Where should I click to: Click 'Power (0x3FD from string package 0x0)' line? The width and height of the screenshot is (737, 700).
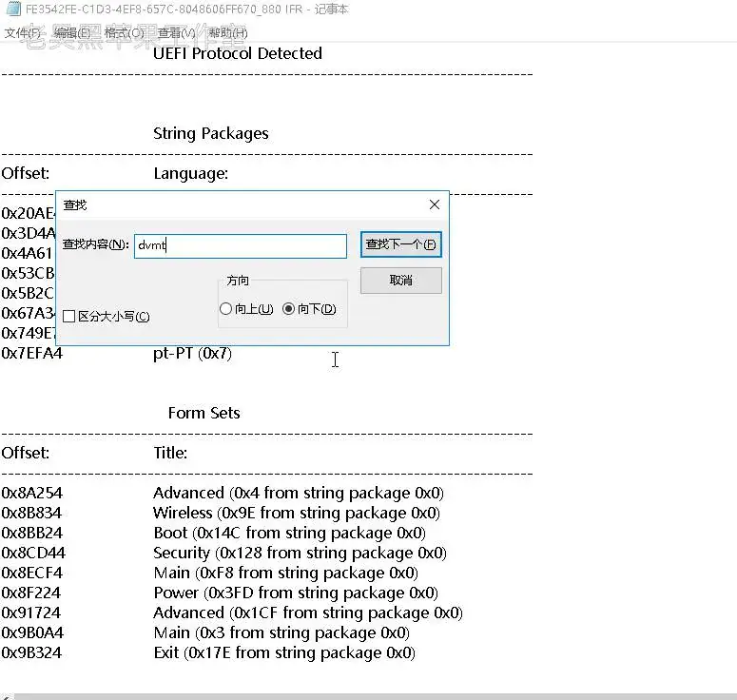point(296,593)
